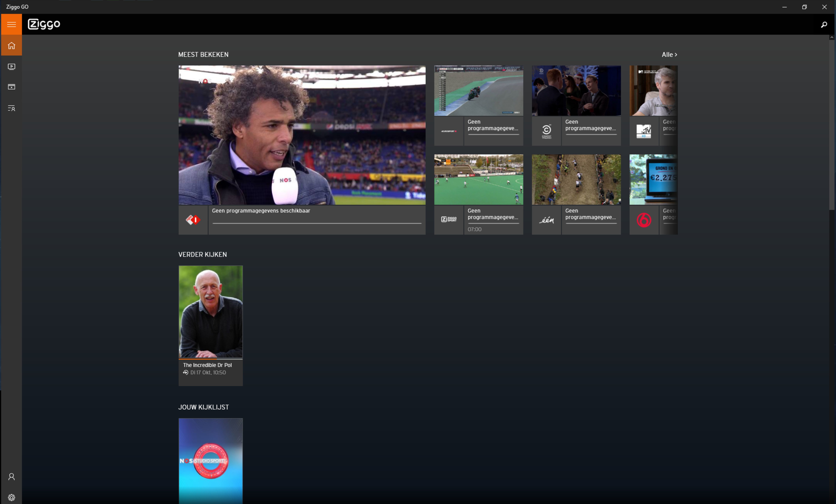Click progress bar on NPO 1 card
This screenshot has width=836, height=504.
click(317, 223)
